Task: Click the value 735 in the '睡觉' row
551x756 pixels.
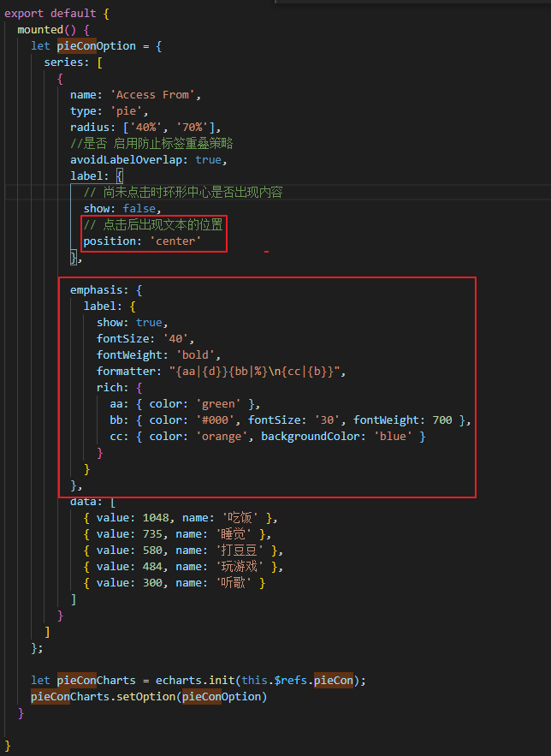Action: 152,535
